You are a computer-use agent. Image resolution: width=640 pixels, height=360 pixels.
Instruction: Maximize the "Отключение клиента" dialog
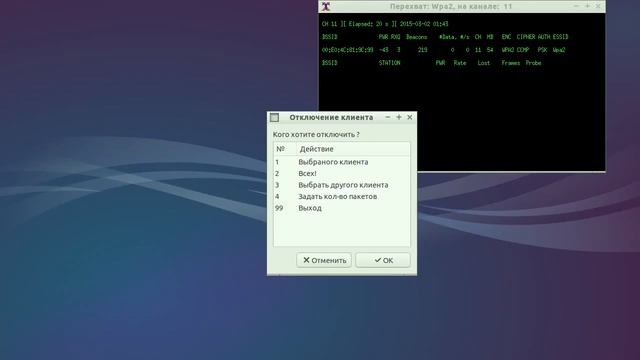coord(399,117)
